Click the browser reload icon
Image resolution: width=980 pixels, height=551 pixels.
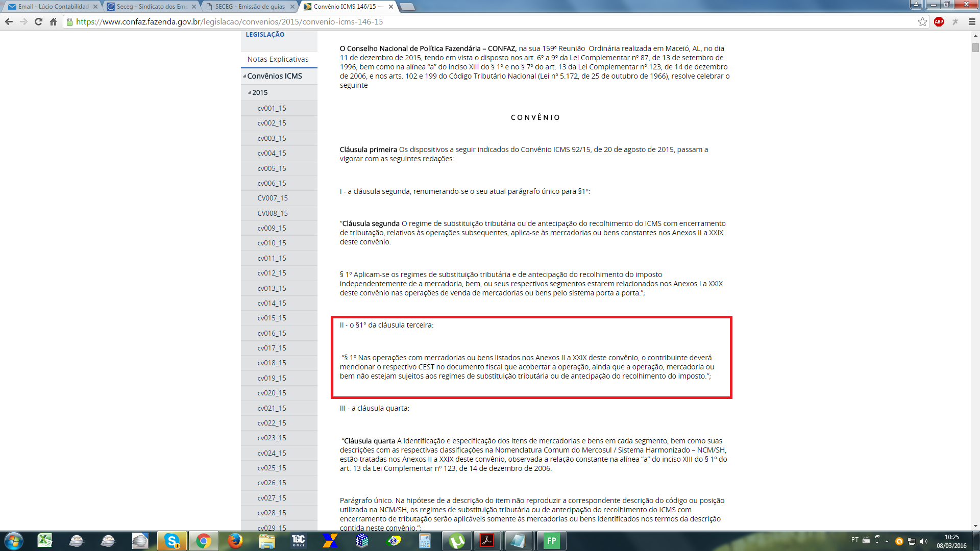pos(38,21)
